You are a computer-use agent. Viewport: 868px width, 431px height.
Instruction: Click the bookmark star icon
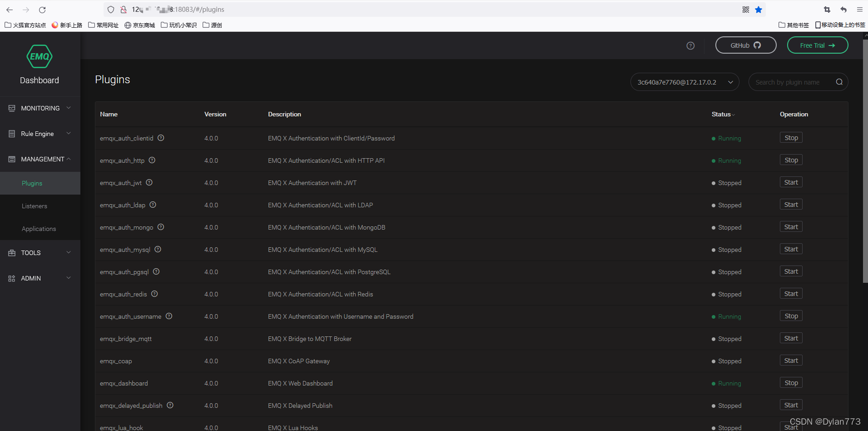pyautogui.click(x=759, y=10)
